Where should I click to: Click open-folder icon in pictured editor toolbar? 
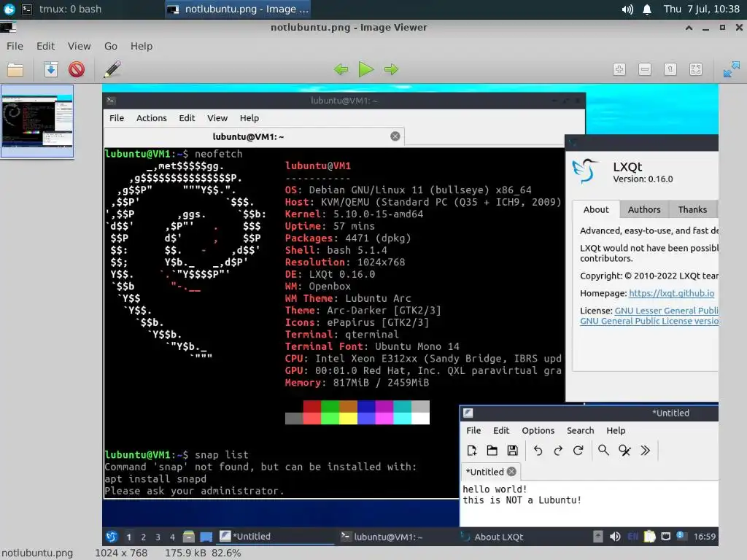point(492,451)
